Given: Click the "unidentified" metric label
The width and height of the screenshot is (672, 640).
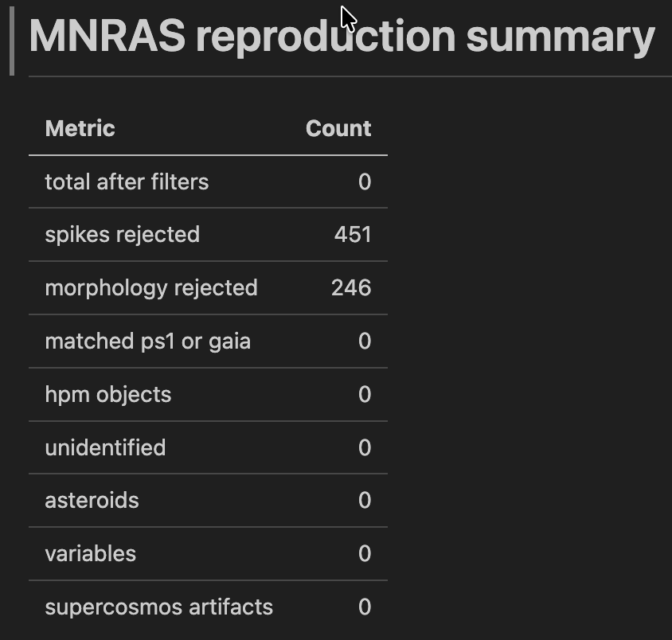Looking at the screenshot, I should [105, 447].
